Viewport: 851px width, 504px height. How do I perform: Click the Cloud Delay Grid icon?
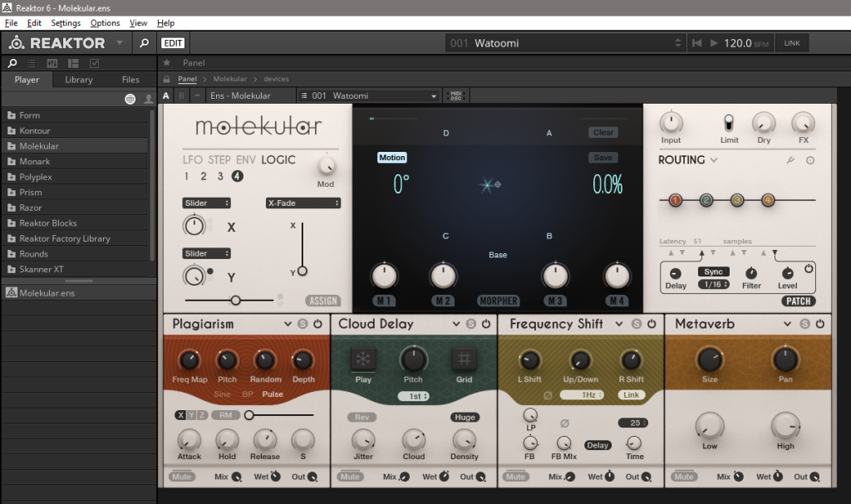click(464, 359)
